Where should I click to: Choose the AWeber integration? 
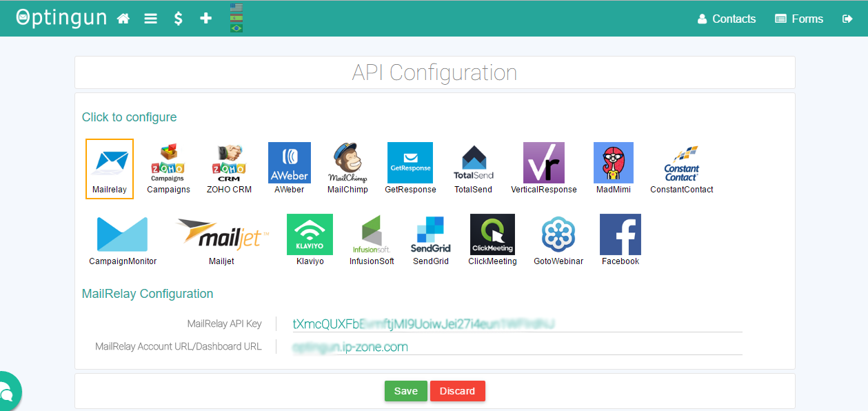tap(290, 169)
